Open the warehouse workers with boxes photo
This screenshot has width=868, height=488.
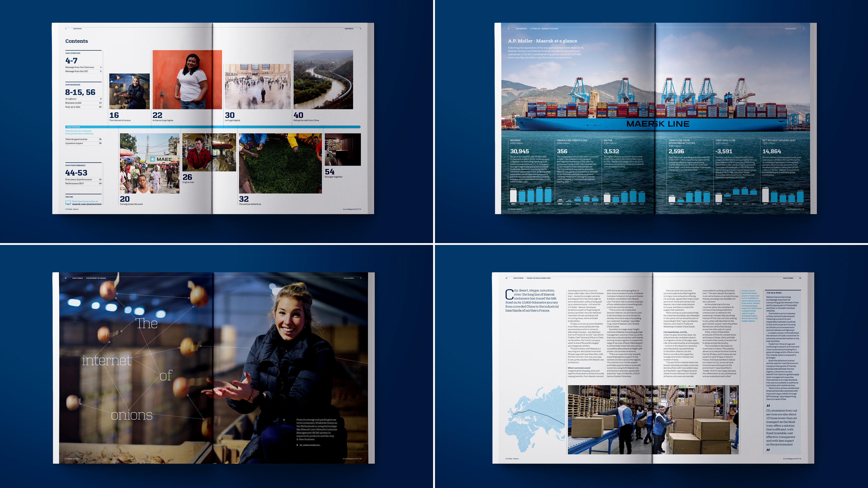(653, 420)
